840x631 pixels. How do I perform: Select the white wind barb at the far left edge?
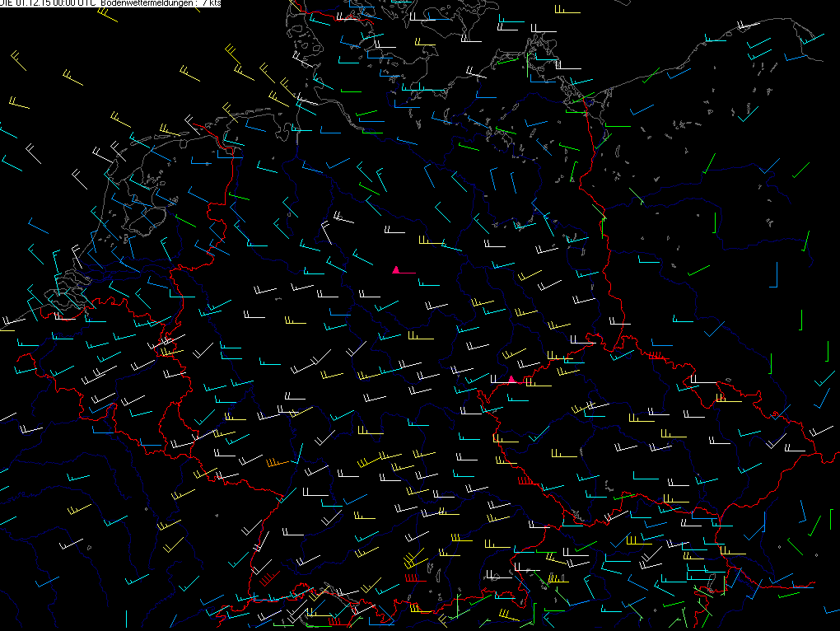(12, 322)
